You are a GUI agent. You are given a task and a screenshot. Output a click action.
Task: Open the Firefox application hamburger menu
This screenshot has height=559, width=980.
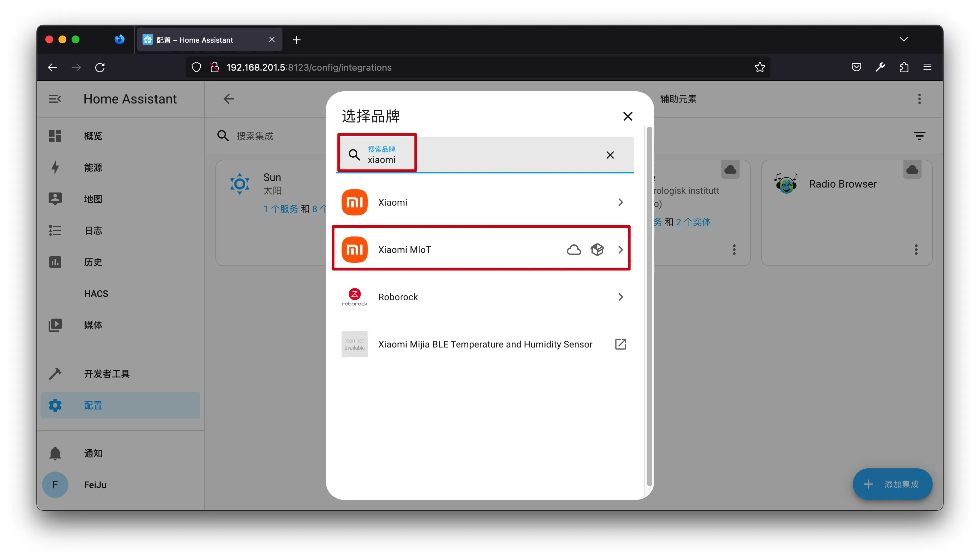pyautogui.click(x=927, y=67)
